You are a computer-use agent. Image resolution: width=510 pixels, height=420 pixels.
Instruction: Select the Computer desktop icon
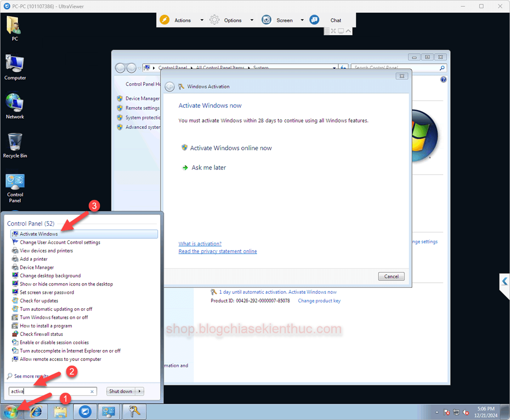coord(15,67)
